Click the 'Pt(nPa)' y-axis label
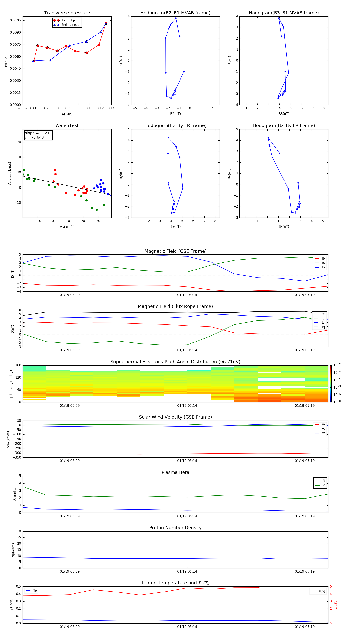 point(6,61)
